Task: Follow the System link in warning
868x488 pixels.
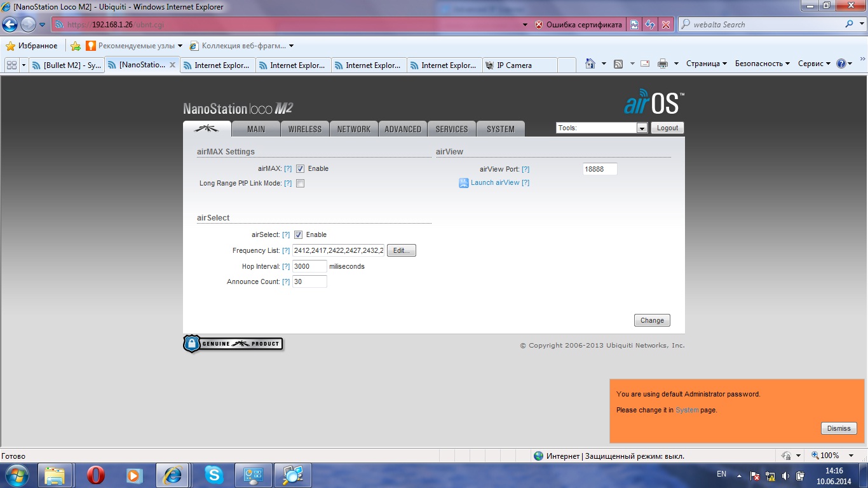Action: pyautogui.click(x=687, y=410)
